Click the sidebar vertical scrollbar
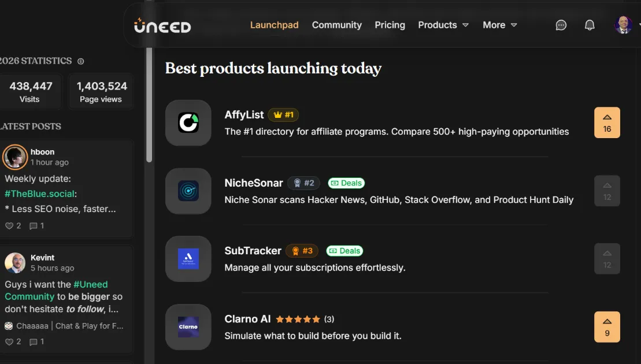The width and height of the screenshot is (641, 364). (x=149, y=104)
